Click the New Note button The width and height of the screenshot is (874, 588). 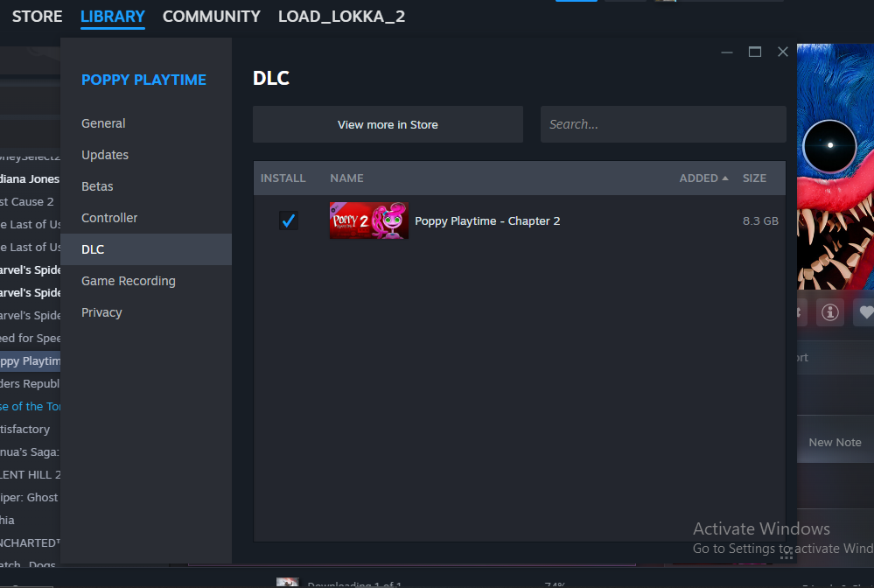pyautogui.click(x=835, y=442)
